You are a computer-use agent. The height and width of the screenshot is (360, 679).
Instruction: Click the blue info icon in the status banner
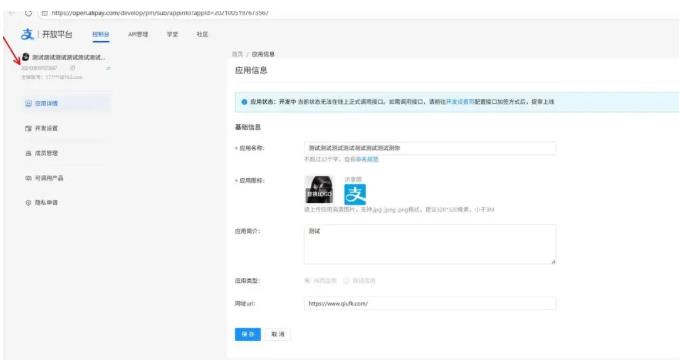point(244,102)
